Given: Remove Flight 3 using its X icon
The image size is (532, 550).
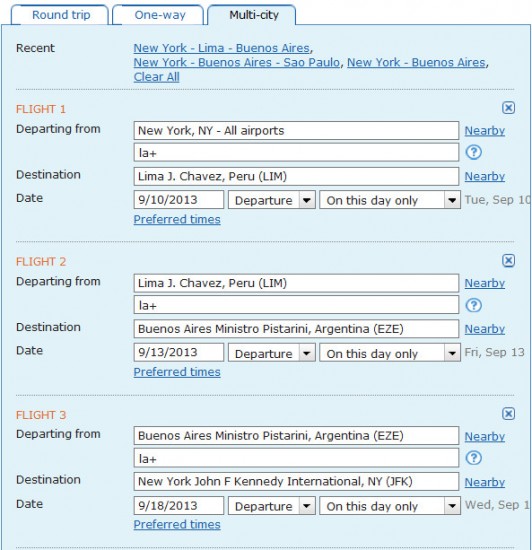Looking at the screenshot, I should point(508,414).
